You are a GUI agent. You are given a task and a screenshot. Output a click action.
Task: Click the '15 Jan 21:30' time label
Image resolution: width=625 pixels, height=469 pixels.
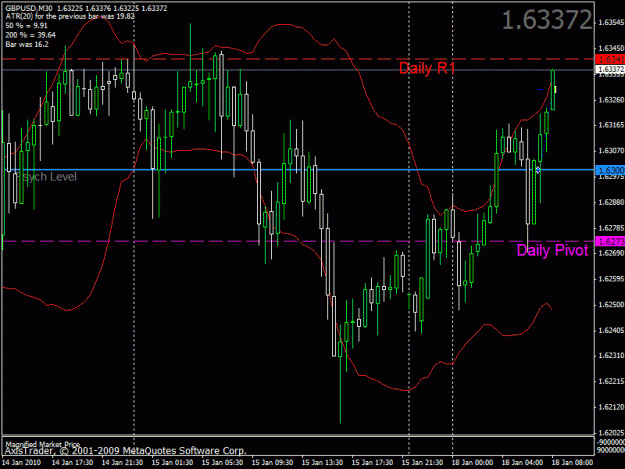(422, 462)
